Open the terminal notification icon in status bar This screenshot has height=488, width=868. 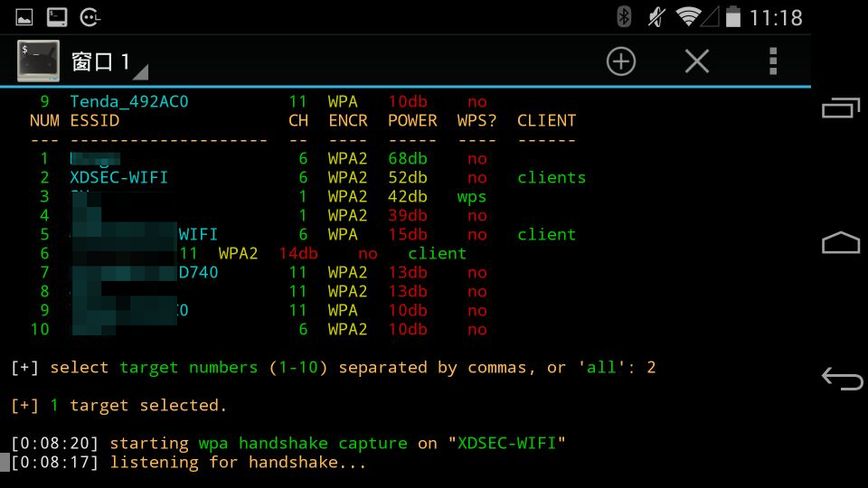click(x=57, y=18)
